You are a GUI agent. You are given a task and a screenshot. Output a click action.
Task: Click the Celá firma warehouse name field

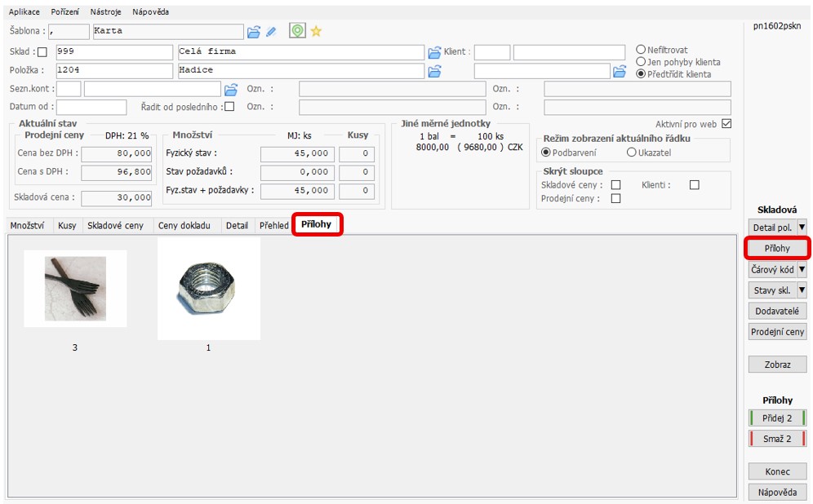[301, 52]
